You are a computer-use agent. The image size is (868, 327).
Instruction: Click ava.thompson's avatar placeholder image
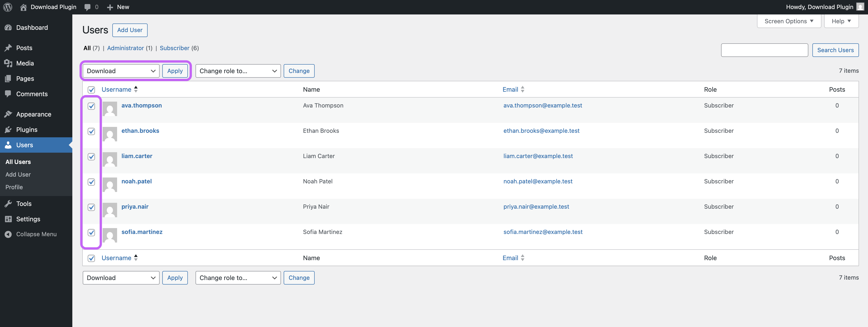click(x=109, y=109)
